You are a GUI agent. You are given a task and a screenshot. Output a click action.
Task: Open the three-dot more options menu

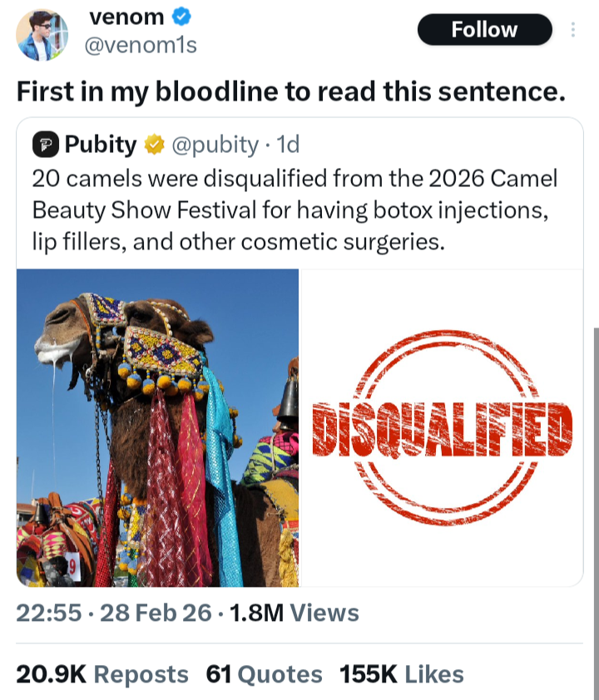click(x=572, y=30)
